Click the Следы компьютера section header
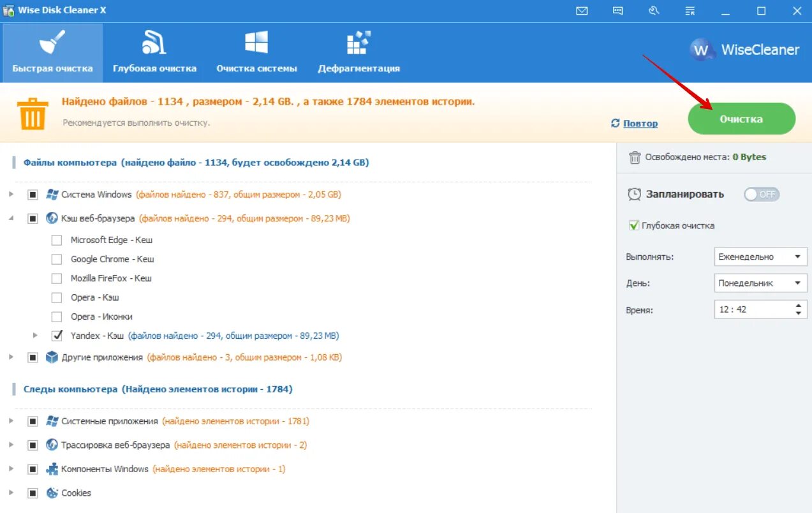Image resolution: width=812 pixels, height=513 pixels. tap(158, 389)
